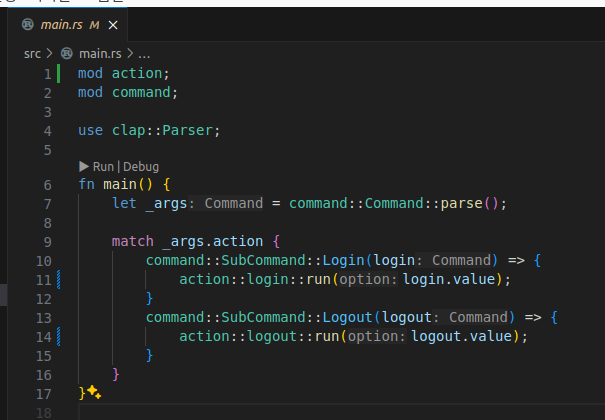Click the Rust file icon in main.rs tab
The image size is (605, 420).
pyautogui.click(x=27, y=24)
